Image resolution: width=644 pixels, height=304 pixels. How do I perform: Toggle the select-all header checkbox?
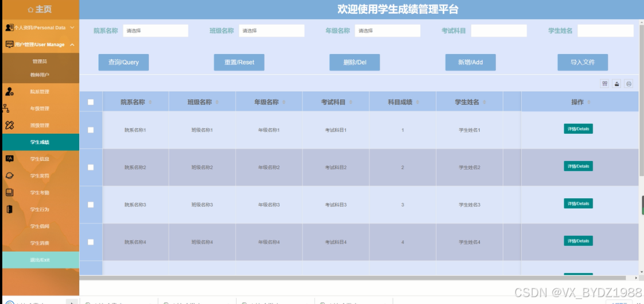(x=91, y=102)
